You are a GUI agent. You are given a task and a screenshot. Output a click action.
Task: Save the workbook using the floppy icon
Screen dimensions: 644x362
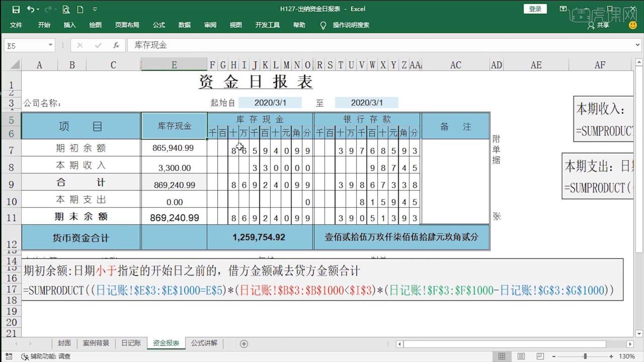[x=16, y=9]
